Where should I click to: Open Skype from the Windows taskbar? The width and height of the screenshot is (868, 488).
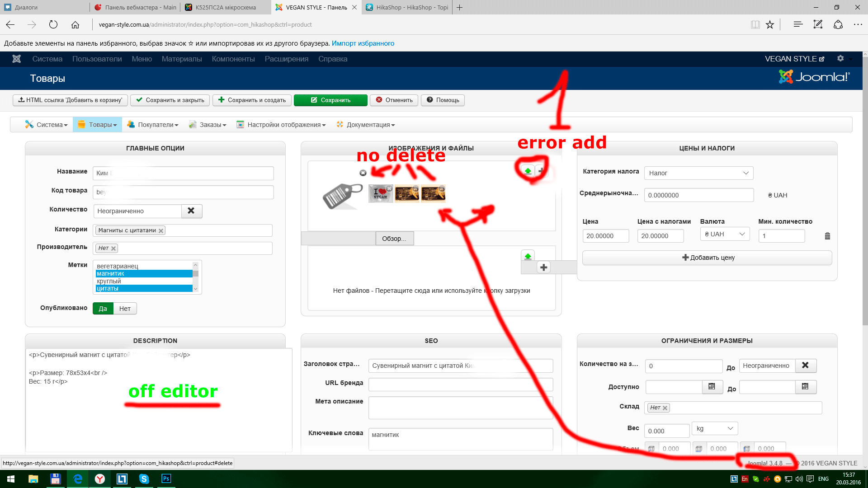[x=144, y=479]
